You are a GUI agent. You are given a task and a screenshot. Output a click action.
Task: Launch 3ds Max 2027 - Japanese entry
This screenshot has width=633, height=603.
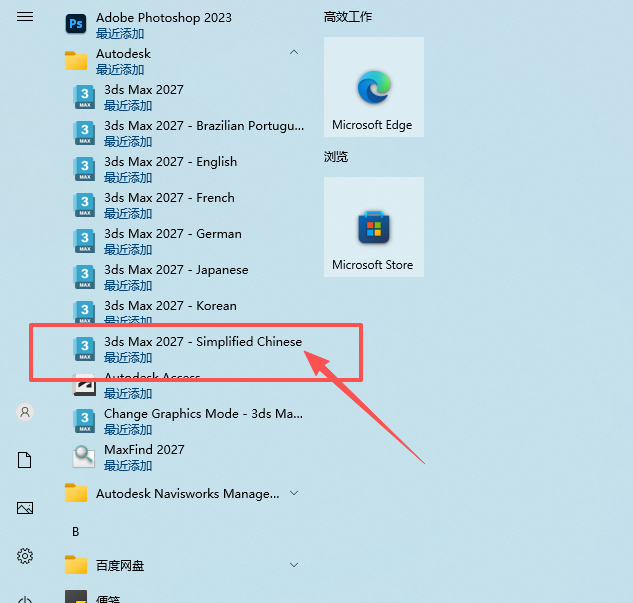186,277
